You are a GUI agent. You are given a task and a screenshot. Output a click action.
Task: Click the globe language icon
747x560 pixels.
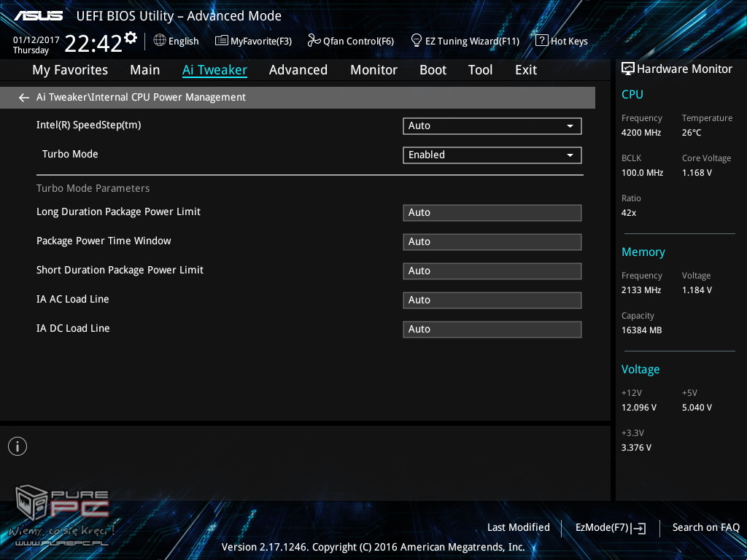point(160,41)
